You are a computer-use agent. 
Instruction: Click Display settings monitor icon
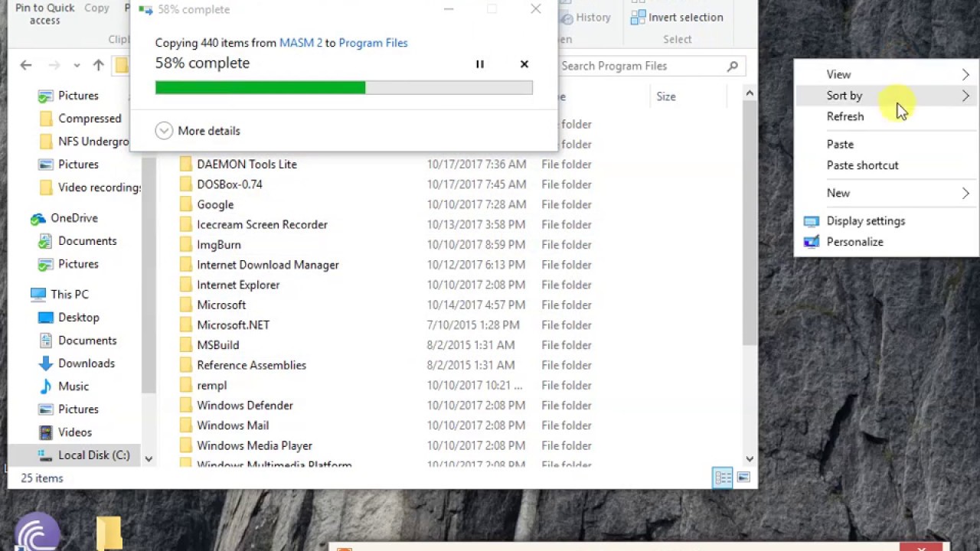pyautogui.click(x=811, y=221)
